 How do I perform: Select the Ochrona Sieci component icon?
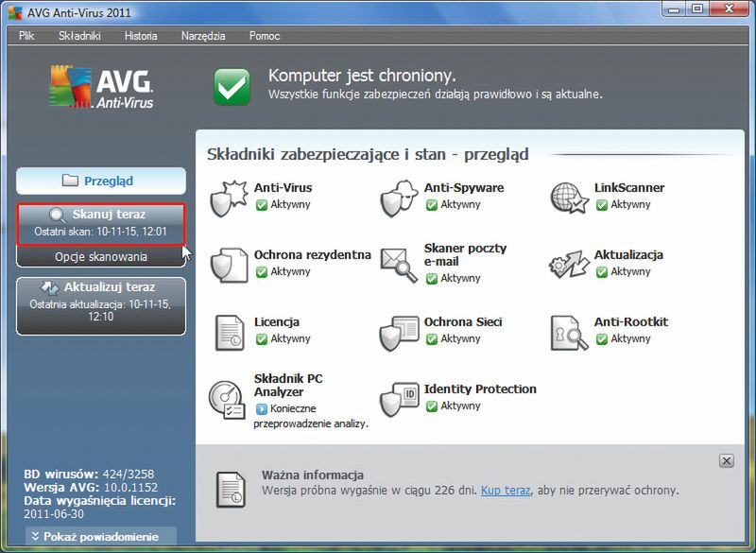(397, 329)
